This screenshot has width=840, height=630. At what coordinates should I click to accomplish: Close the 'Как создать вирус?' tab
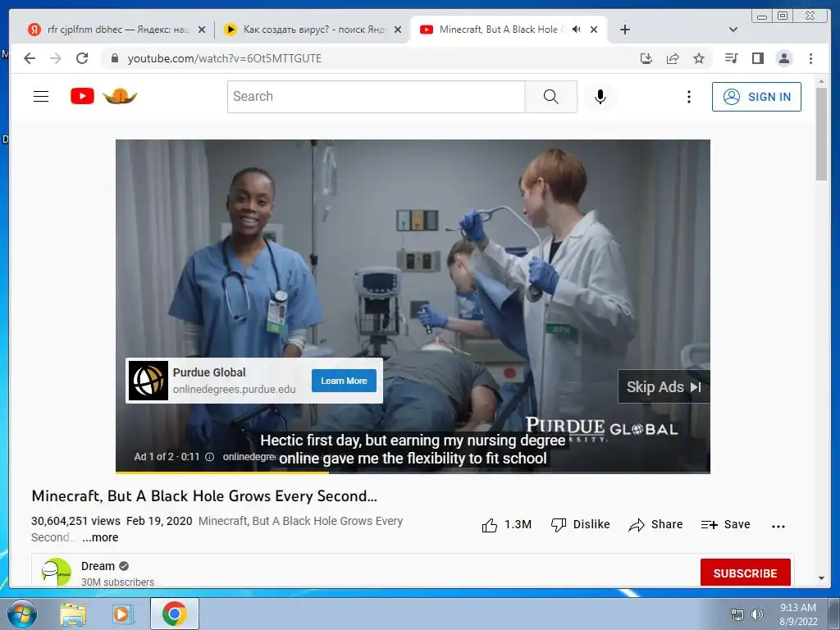(398, 30)
